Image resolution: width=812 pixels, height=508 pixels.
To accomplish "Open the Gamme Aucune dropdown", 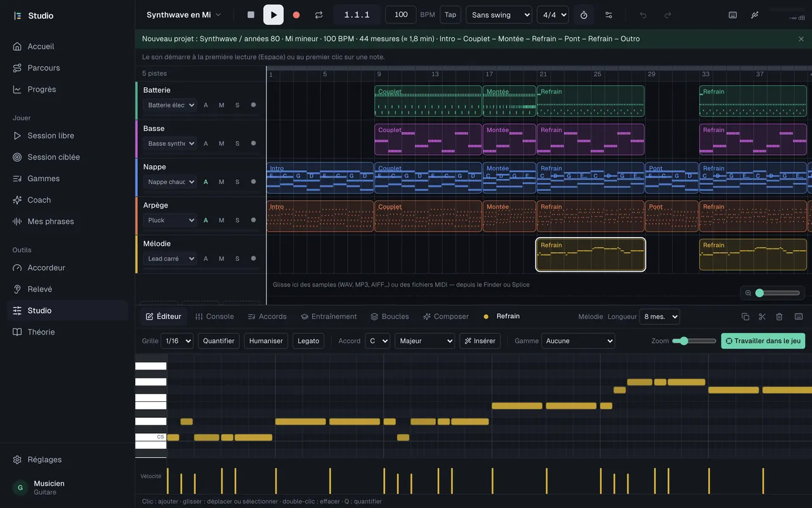I will click(578, 341).
